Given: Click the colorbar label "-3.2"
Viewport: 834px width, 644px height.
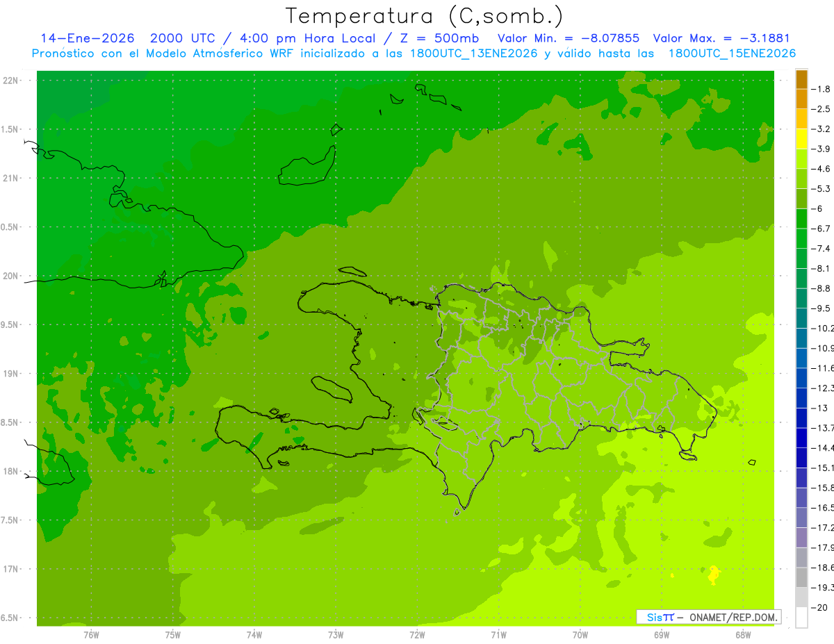Looking at the screenshot, I should point(821,129).
